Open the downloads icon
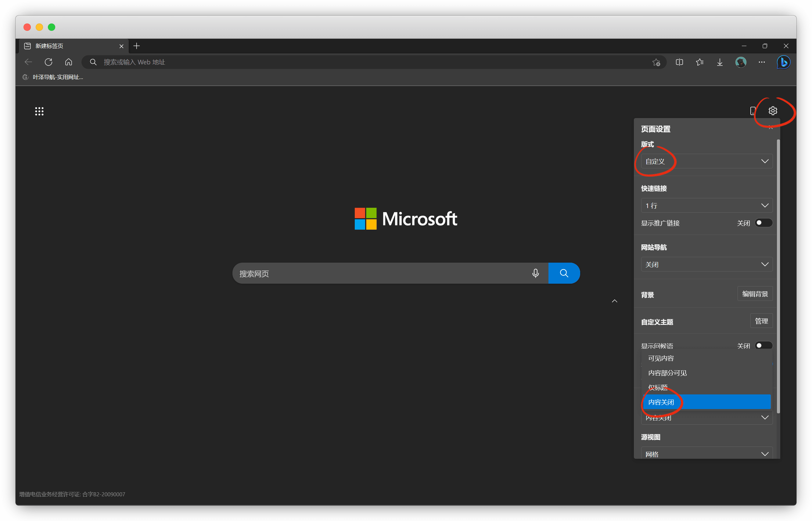The image size is (812, 521). pyautogui.click(x=720, y=62)
